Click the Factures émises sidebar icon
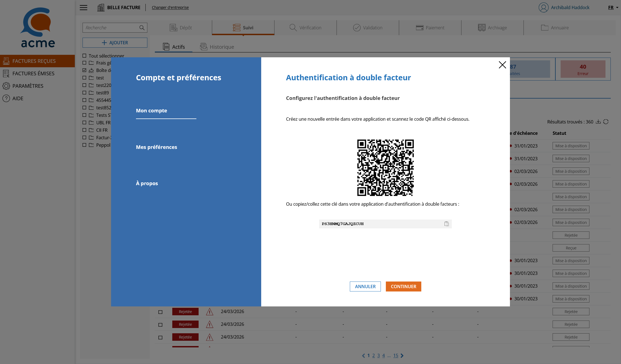Viewport: 621px width, 364px height. point(6,73)
